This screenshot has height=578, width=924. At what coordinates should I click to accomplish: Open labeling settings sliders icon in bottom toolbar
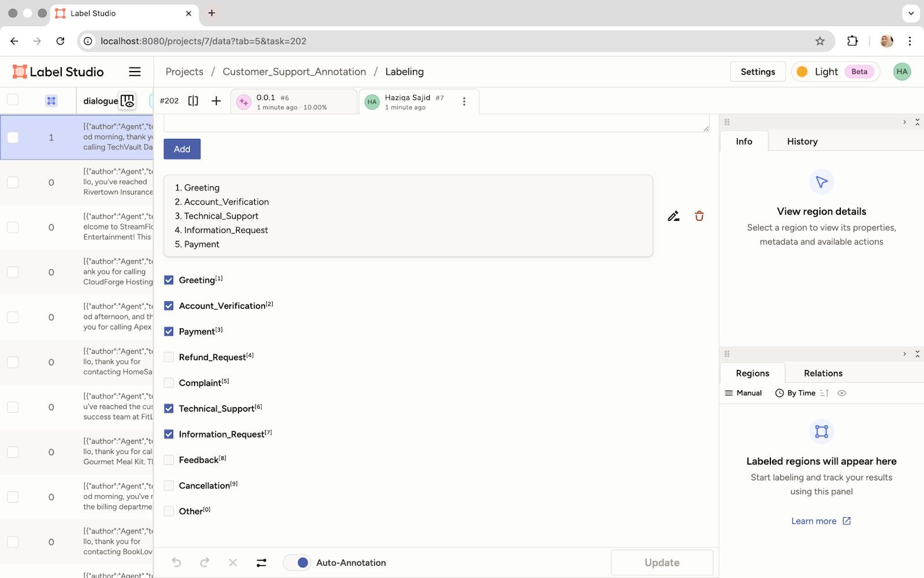(x=262, y=562)
